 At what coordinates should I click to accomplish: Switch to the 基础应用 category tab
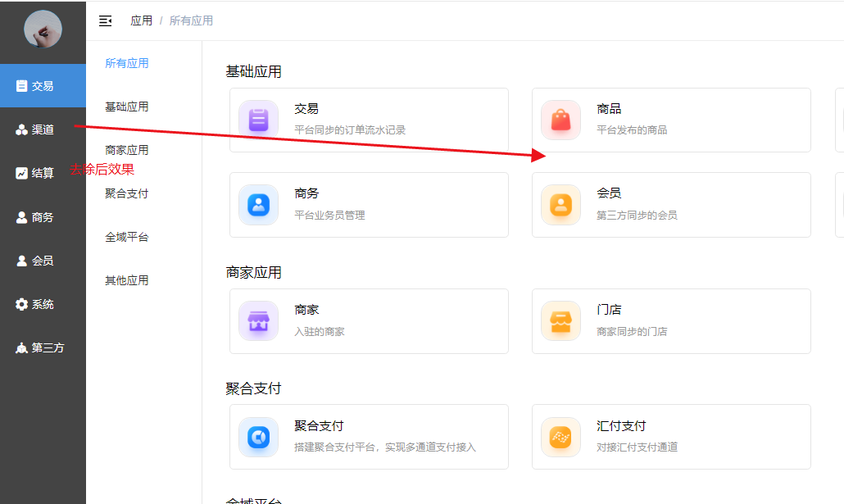[x=127, y=107]
